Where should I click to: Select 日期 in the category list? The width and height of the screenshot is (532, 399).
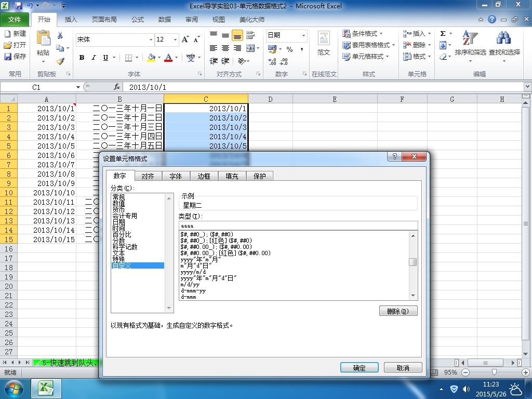point(119,222)
